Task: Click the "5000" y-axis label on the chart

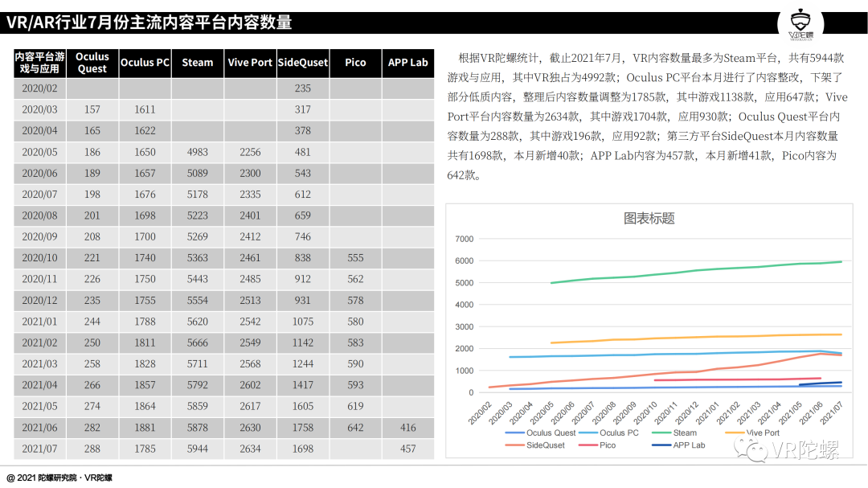Action: 465,282
